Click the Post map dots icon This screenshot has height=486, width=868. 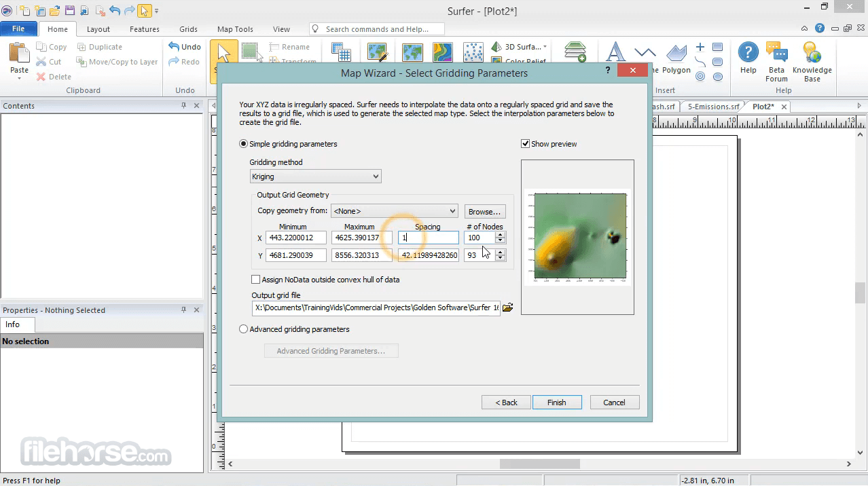coord(473,52)
